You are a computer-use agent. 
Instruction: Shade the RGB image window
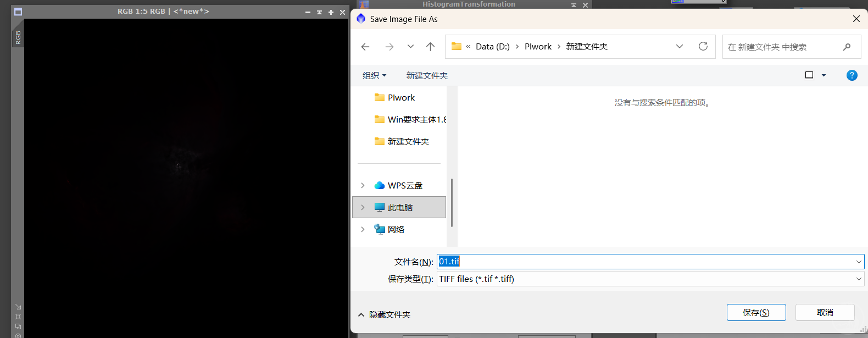point(319,12)
